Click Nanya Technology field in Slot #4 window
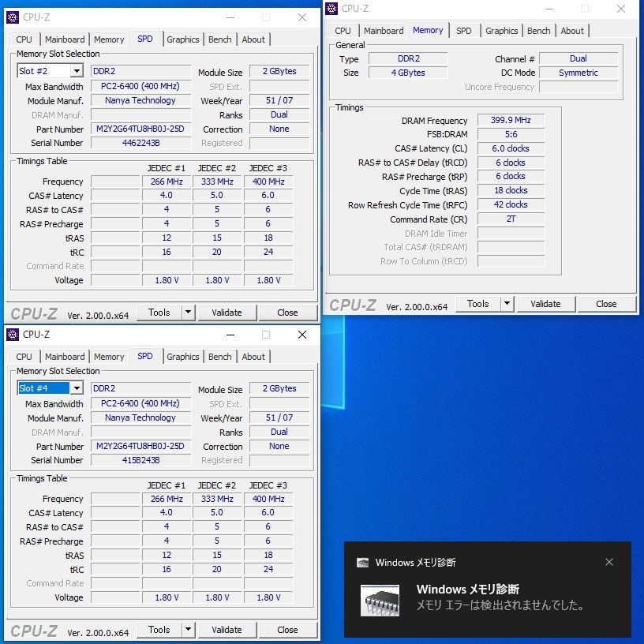This screenshot has height=644, width=644. [140, 417]
